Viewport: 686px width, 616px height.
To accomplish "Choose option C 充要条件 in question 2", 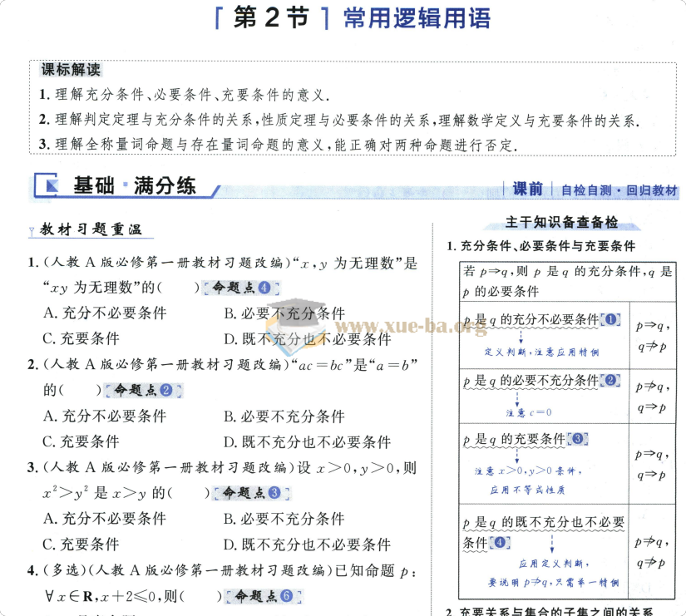I will point(81,441).
